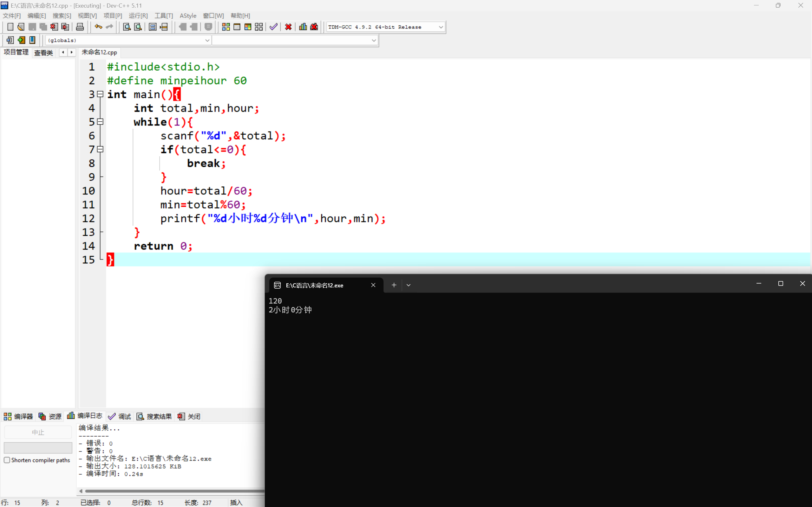
Task: Click the red X stop execution icon
Action: (x=288, y=27)
